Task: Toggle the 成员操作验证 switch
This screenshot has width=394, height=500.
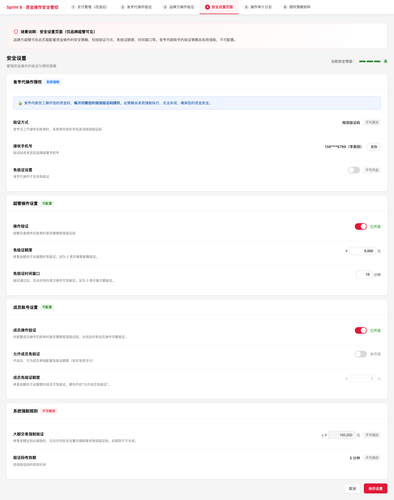Action: pyautogui.click(x=361, y=330)
